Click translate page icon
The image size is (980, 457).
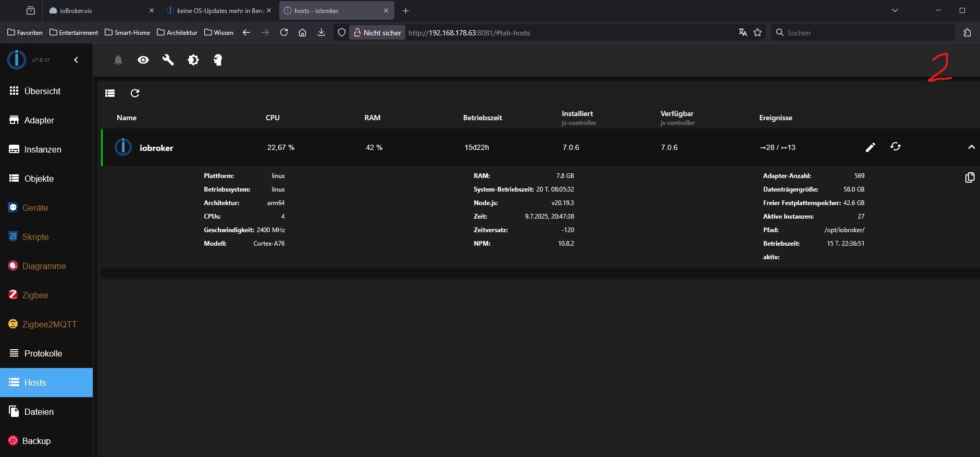[743, 32]
